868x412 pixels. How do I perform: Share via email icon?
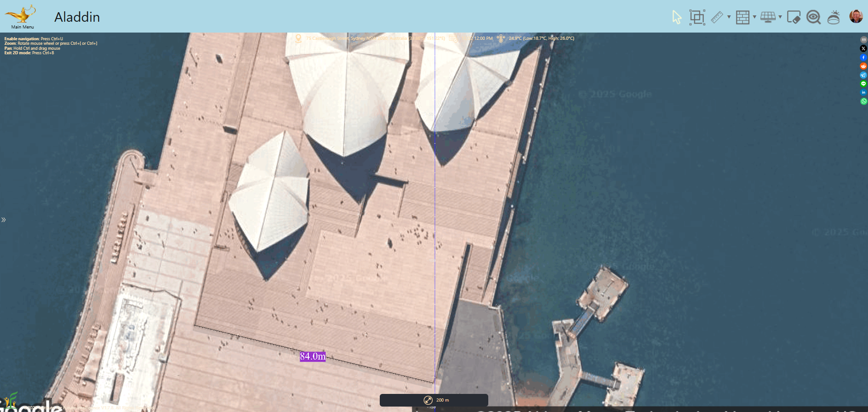click(x=863, y=40)
